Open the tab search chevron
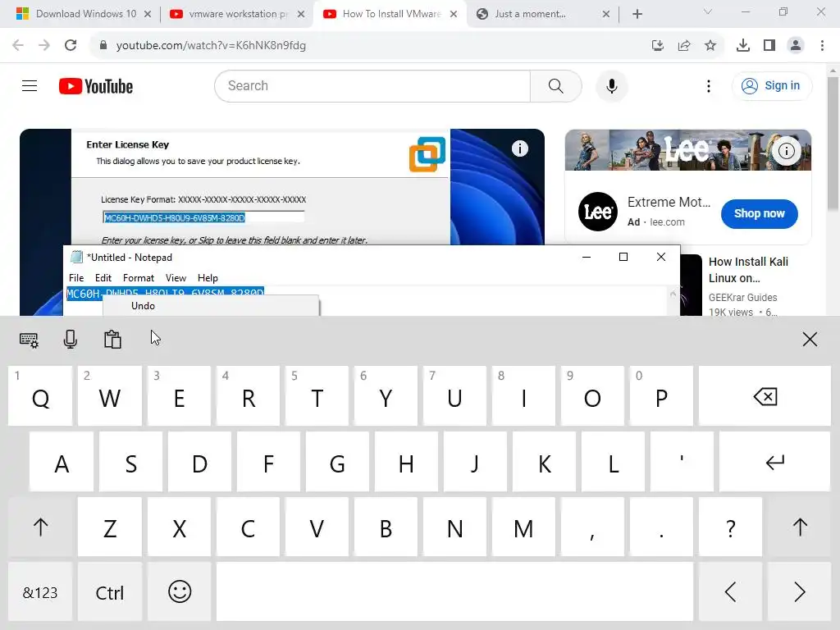The width and height of the screenshot is (840, 630). (708, 11)
